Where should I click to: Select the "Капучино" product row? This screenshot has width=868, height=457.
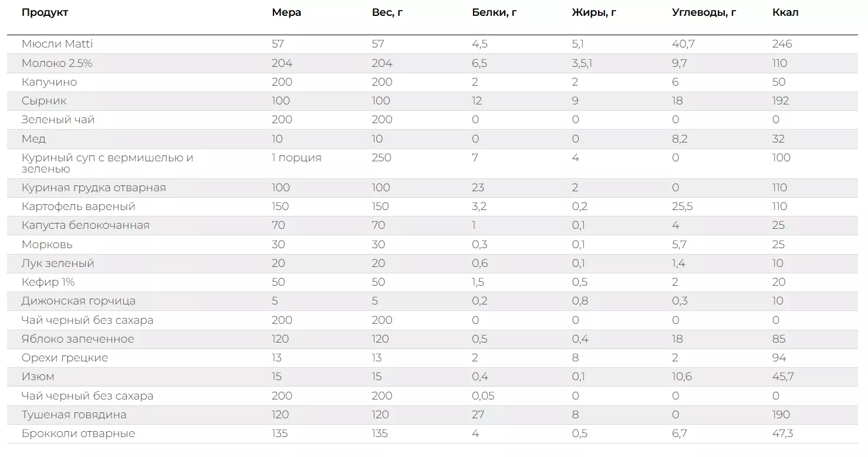point(49,82)
